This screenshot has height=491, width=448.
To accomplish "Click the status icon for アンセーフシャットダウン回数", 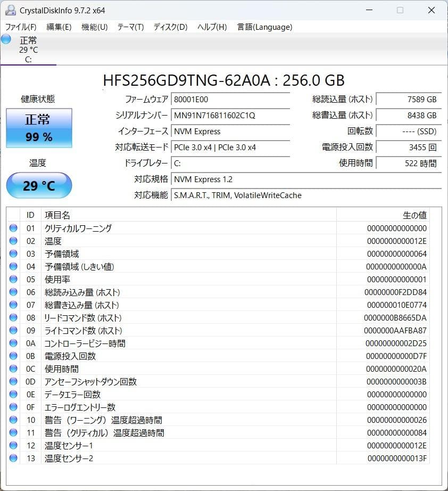I will pos(13,382).
